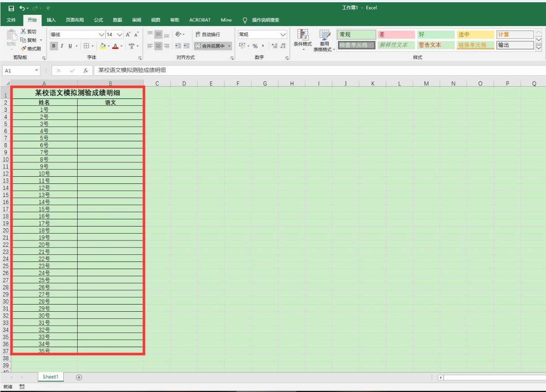Open the font name 等线 dropdown
This screenshot has height=392, width=546.
pos(101,35)
